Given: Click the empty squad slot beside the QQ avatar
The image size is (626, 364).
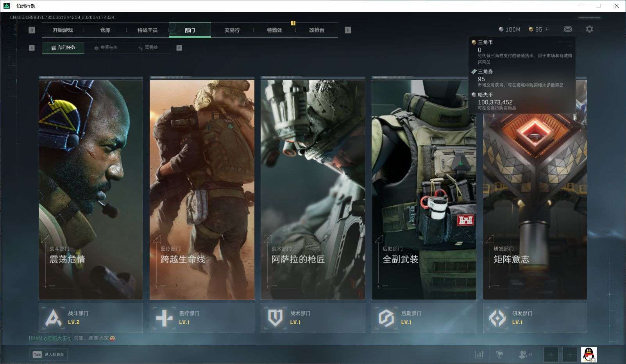Looking at the screenshot, I should (569, 355).
